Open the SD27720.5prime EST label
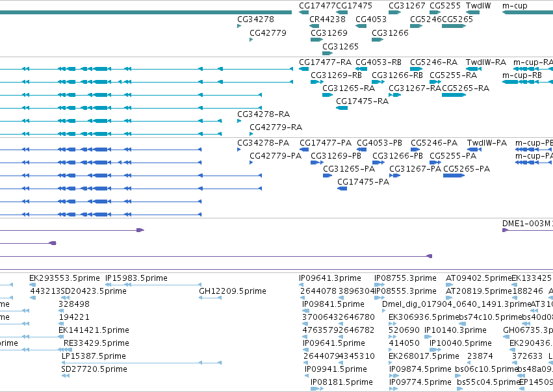This screenshot has width=553, height=392. pyautogui.click(x=94, y=370)
